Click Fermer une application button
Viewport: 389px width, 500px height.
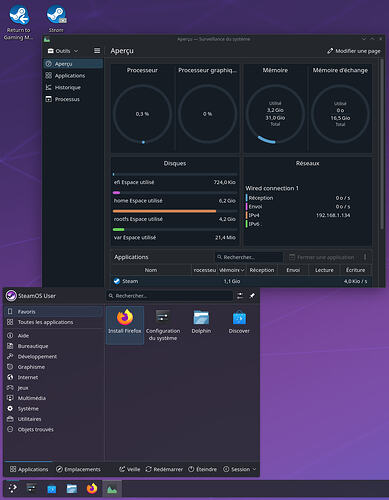pyautogui.click(x=322, y=257)
